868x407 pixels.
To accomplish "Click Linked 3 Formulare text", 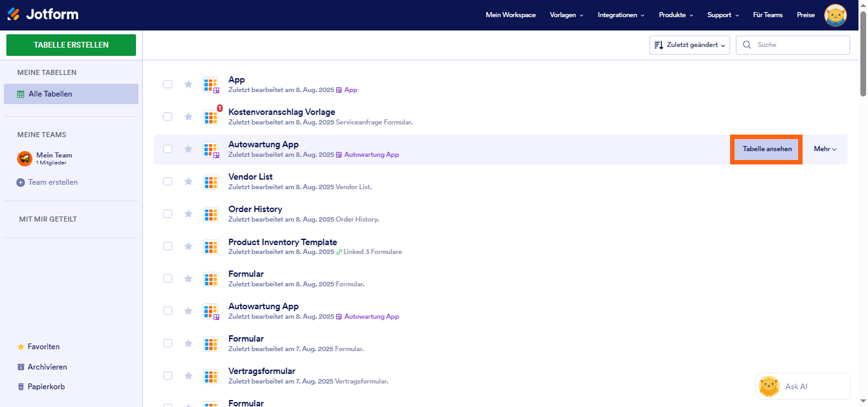I will 372,252.
